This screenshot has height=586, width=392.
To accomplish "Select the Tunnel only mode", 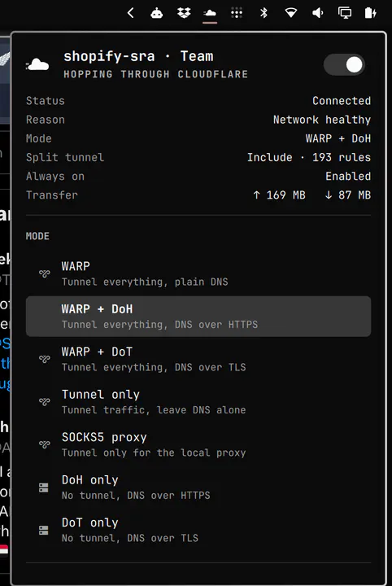I will point(198,402).
